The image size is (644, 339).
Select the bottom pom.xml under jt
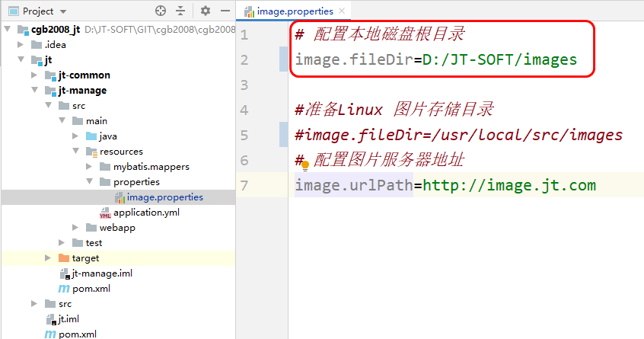[x=78, y=334]
